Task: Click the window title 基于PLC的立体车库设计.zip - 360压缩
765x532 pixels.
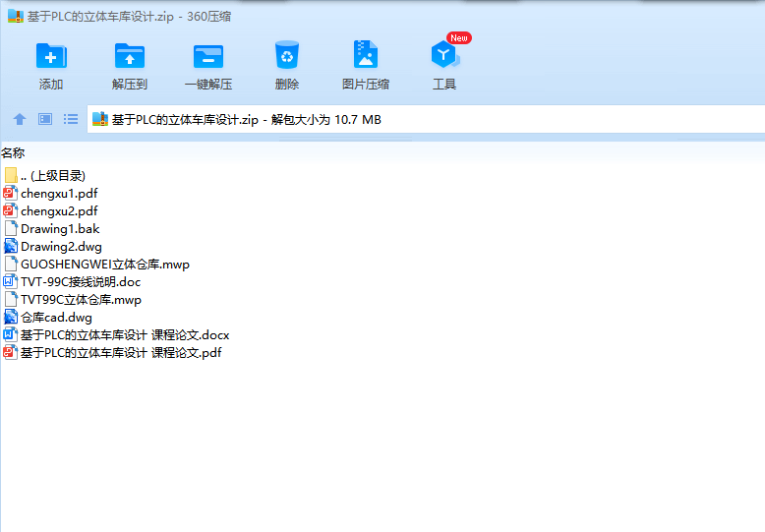Action: [x=129, y=17]
